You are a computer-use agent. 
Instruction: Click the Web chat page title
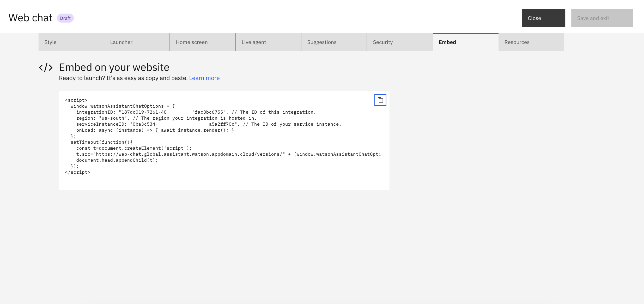pos(31,18)
